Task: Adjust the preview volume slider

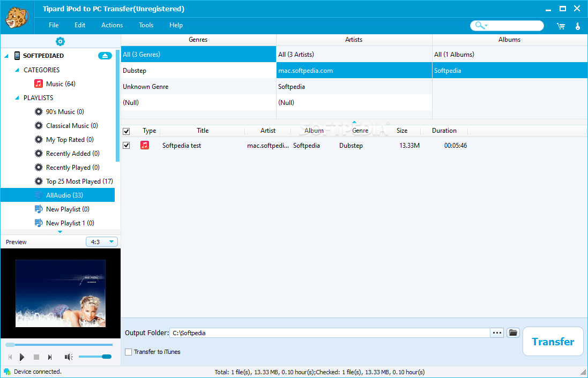Action: tap(95, 357)
